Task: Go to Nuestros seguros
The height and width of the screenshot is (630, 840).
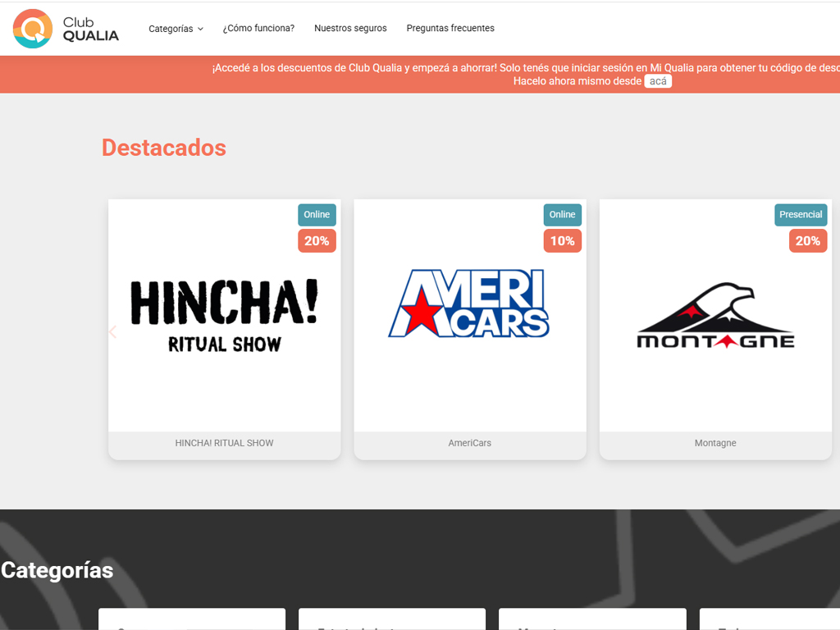Action: [350, 29]
